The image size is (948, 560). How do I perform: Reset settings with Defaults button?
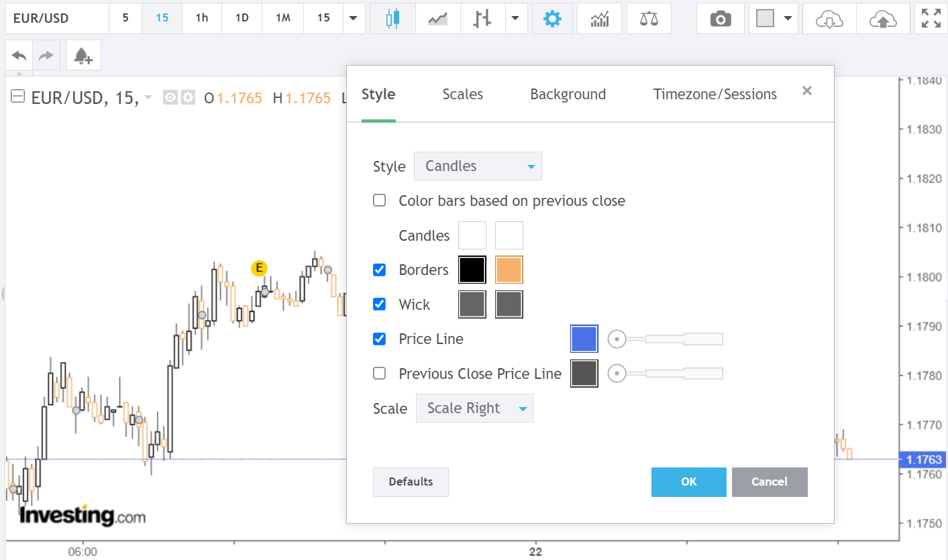point(411,482)
